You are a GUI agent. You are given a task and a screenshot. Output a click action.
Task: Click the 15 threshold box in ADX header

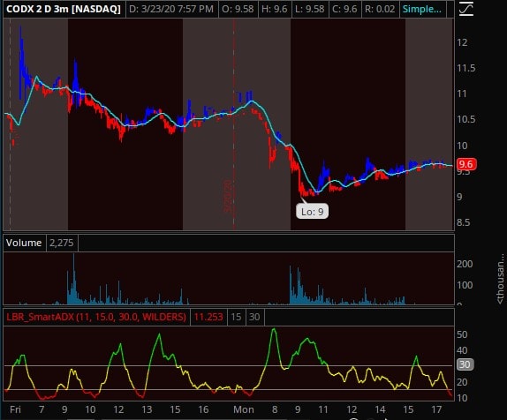[x=236, y=317]
